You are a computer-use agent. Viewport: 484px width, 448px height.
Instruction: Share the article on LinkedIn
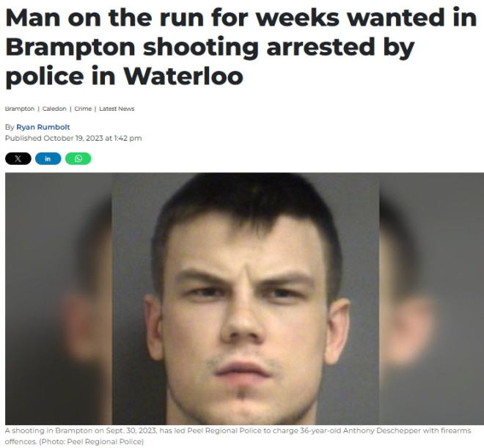click(x=48, y=158)
